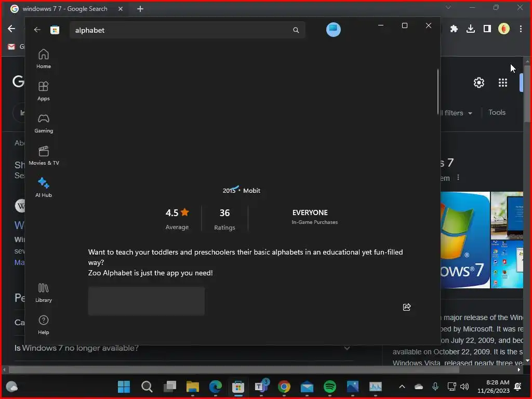Viewport: 532px width, 399px height.
Task: Click Tools on Google results
Action: point(497,112)
